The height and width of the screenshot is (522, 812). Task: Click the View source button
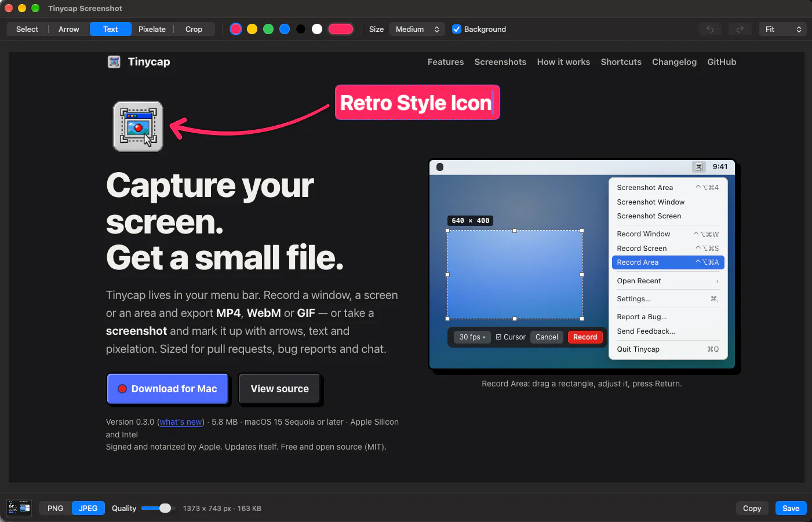[x=280, y=389]
